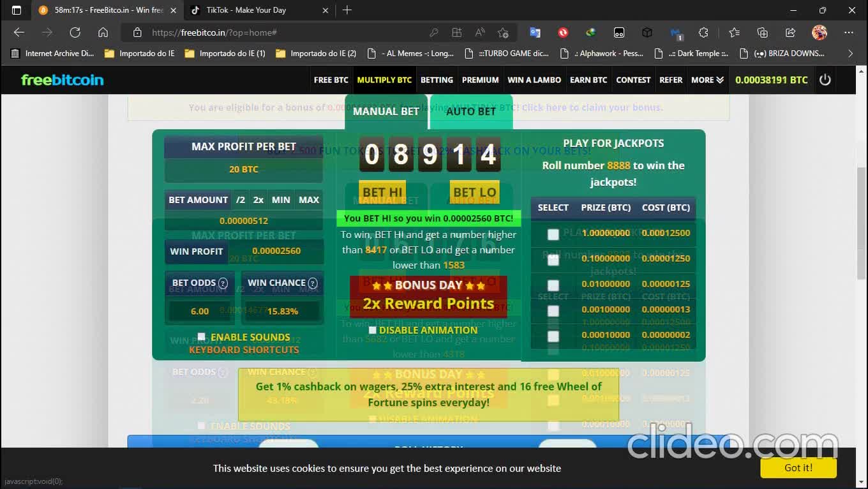Halve the bet with /2 button
The width and height of the screenshot is (868, 489).
point(240,200)
